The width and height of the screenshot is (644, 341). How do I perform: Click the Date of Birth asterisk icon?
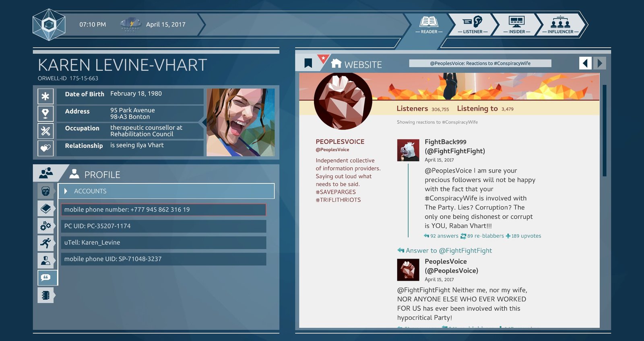click(x=45, y=96)
